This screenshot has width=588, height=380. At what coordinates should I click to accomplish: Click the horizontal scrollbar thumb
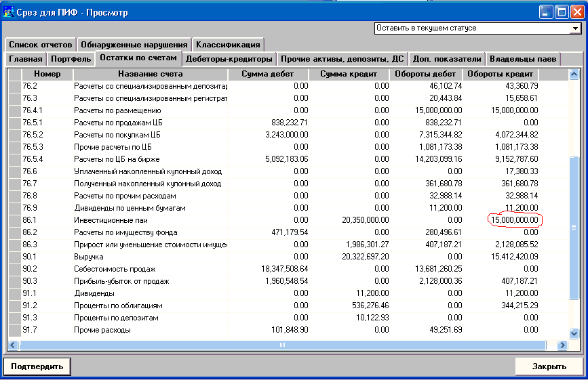point(282,345)
